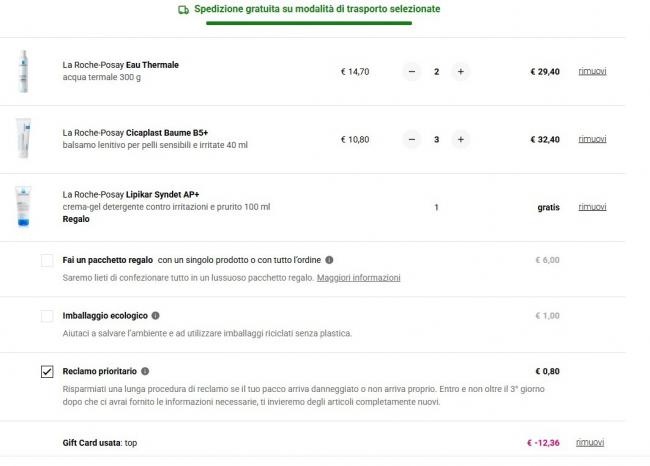Screen dimensions: 650x466
Task: Click Cicaplast Baume B5+ product image
Action: [23, 139]
